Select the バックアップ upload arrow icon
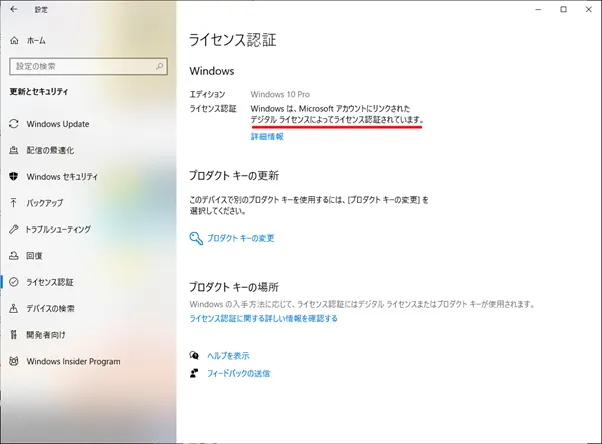 coord(14,203)
